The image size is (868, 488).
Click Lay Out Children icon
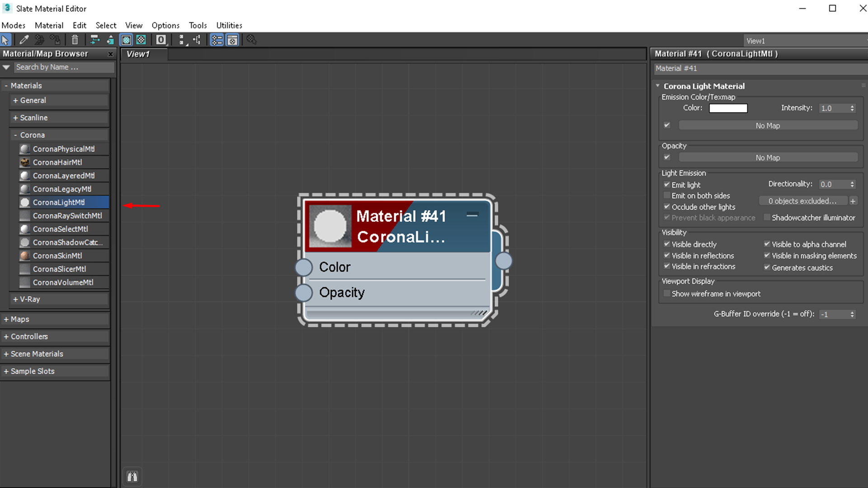click(197, 40)
